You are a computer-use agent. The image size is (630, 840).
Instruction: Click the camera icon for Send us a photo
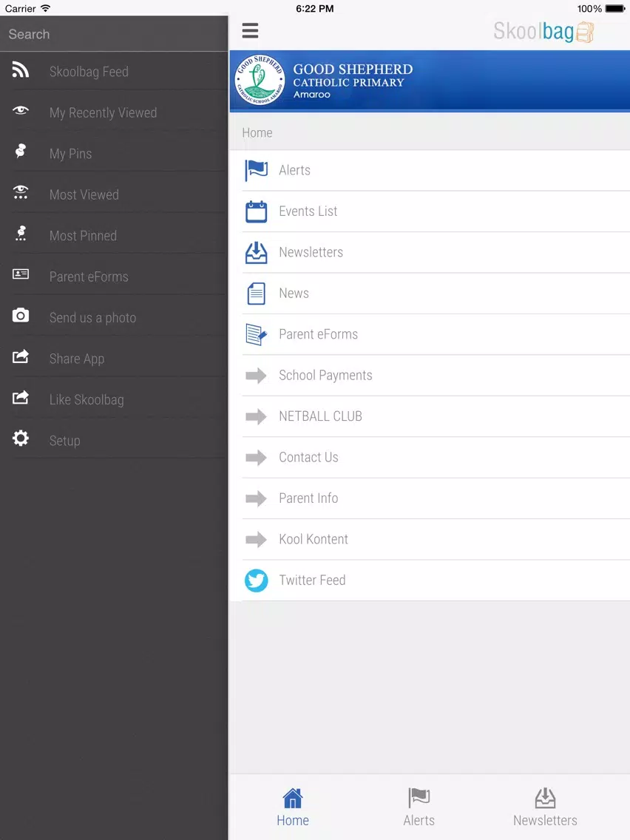point(21,315)
